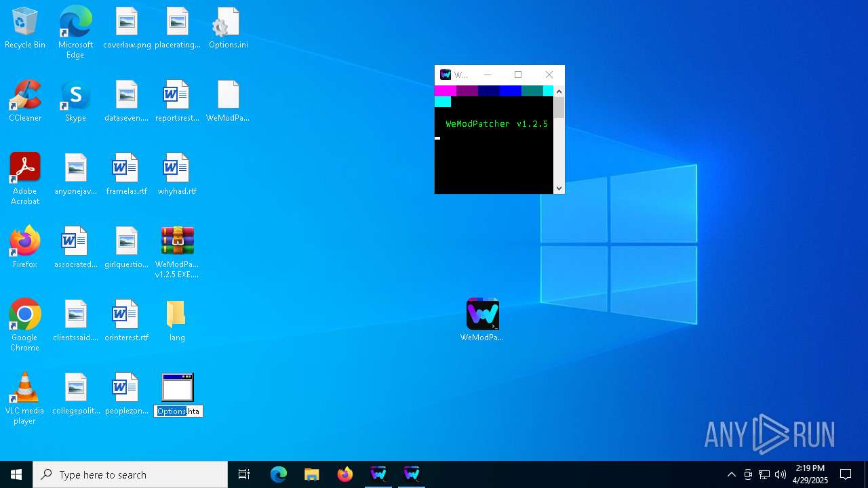Image resolution: width=868 pixels, height=488 pixels.
Task: Select the girlquestio image file icon
Action: tap(127, 248)
